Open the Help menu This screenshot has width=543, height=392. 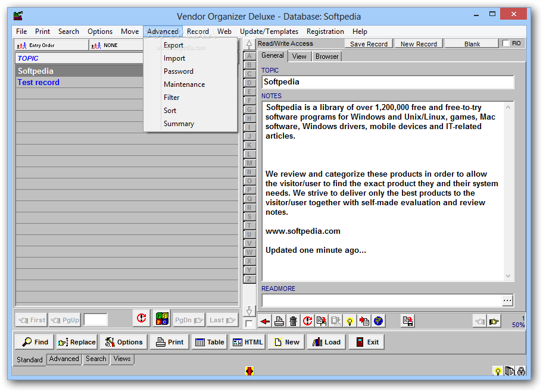click(360, 32)
